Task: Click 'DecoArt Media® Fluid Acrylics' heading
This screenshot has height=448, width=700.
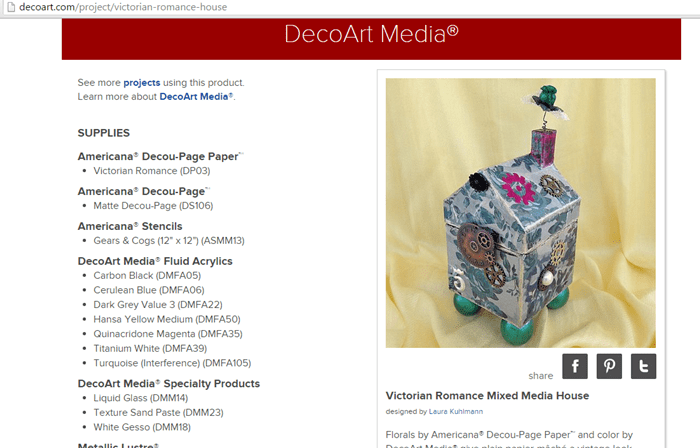Action: (x=155, y=261)
